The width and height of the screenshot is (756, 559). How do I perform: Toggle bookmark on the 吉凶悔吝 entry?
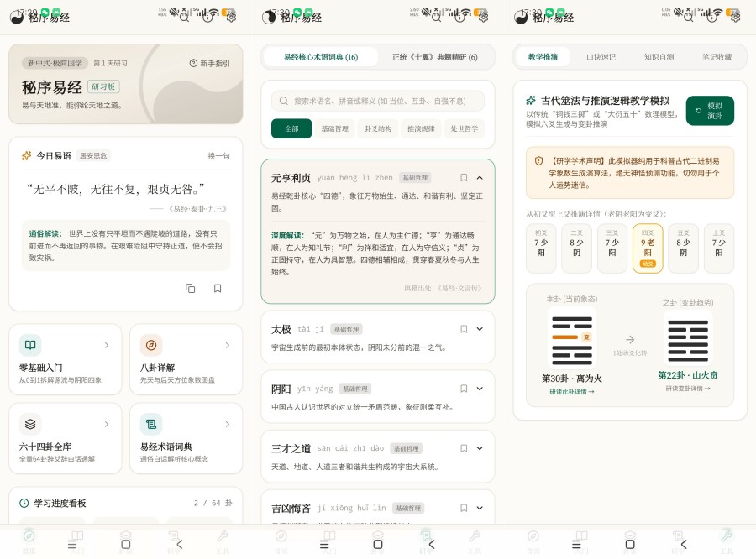click(x=464, y=508)
